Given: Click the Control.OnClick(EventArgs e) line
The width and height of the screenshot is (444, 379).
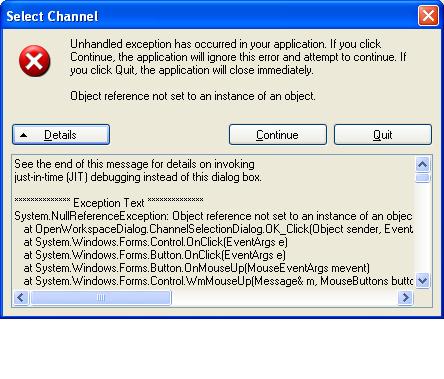Looking at the screenshot, I should click(155, 242).
